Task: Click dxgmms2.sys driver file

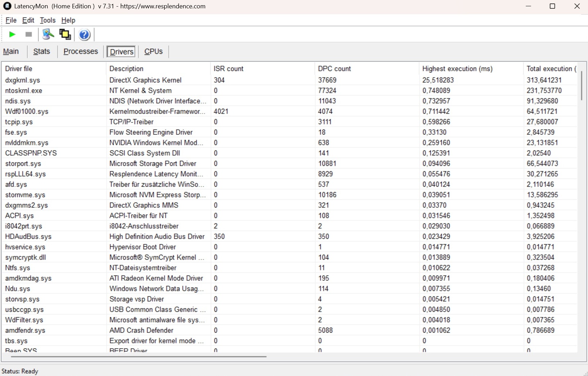Action: pos(26,205)
